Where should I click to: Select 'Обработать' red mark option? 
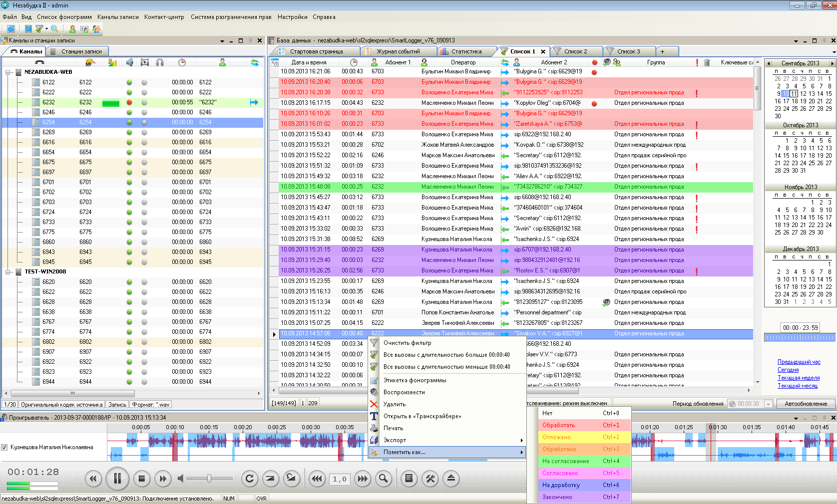pos(558,425)
